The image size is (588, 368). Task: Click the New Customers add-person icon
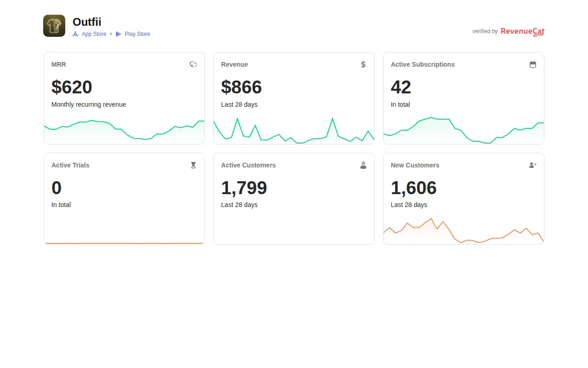pos(533,165)
